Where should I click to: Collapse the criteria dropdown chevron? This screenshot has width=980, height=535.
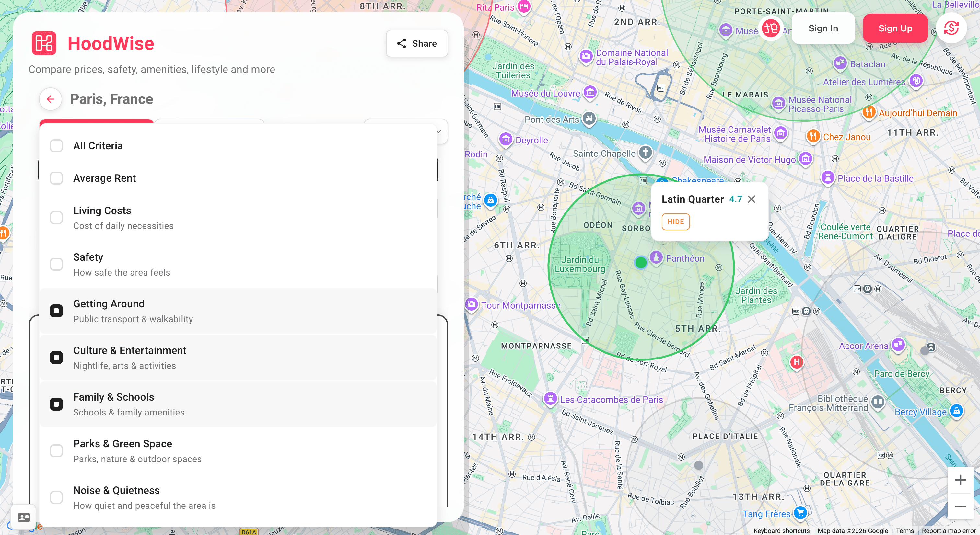coord(439,131)
